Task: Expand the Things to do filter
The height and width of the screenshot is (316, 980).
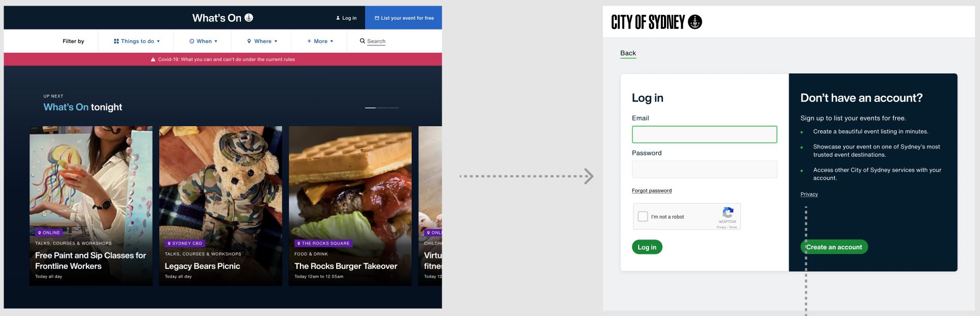Action: [137, 41]
